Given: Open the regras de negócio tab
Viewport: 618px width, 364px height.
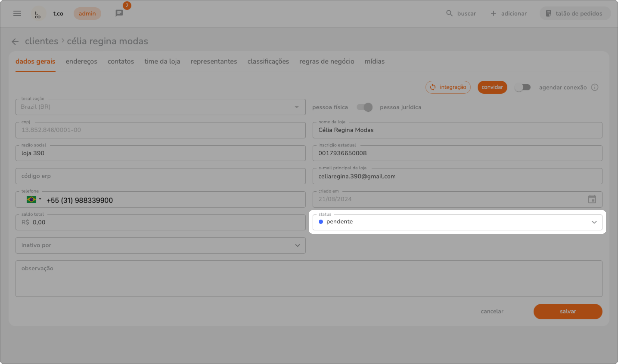Looking at the screenshot, I should coord(327,61).
